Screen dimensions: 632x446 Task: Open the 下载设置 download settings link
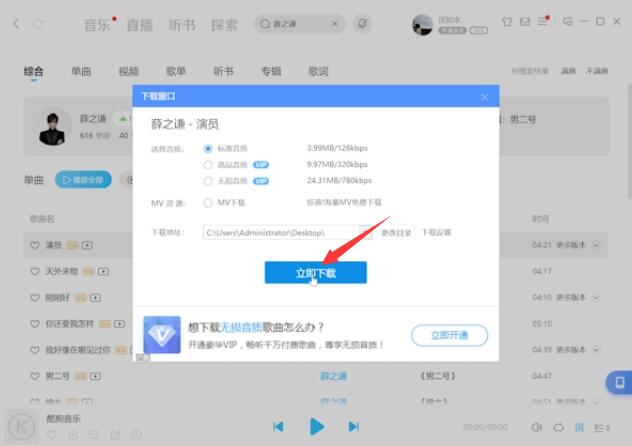pyautogui.click(x=436, y=232)
